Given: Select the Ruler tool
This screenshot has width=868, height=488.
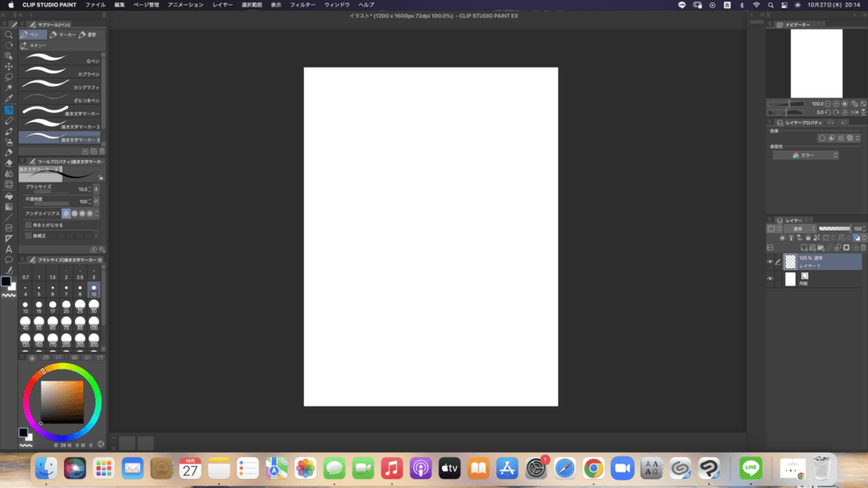Looking at the screenshot, I should pos(9,239).
